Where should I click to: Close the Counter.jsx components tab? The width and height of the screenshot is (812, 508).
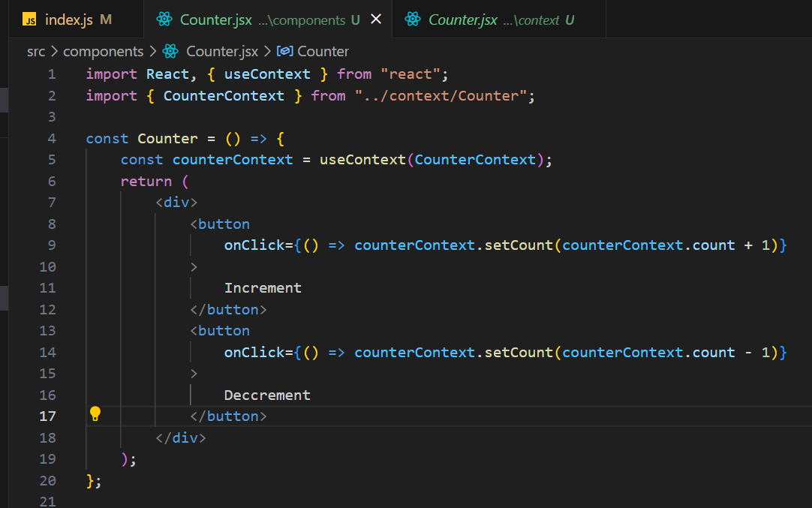pos(376,20)
